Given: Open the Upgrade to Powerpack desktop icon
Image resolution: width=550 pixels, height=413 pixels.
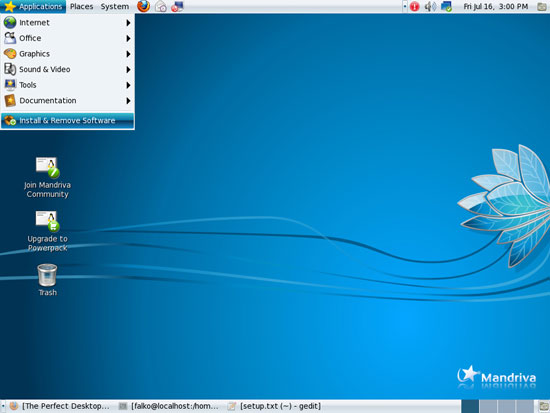Looking at the screenshot, I should (47, 231).
